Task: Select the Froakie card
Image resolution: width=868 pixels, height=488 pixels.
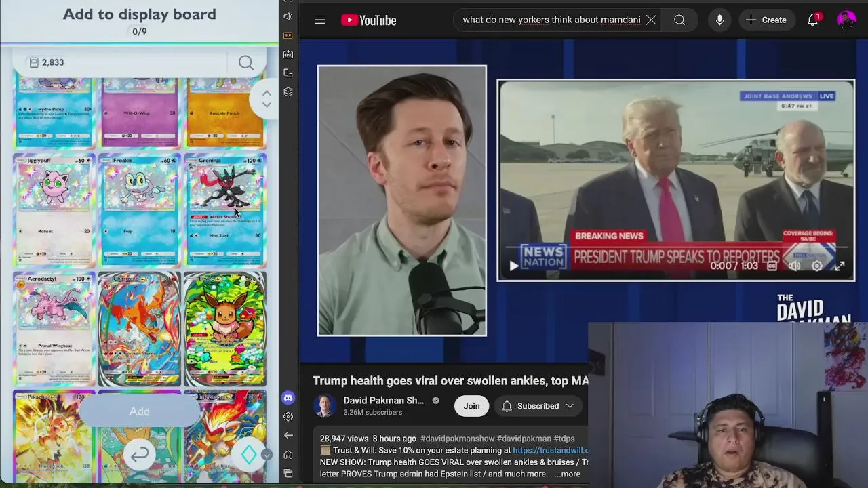Action: pyautogui.click(x=139, y=211)
